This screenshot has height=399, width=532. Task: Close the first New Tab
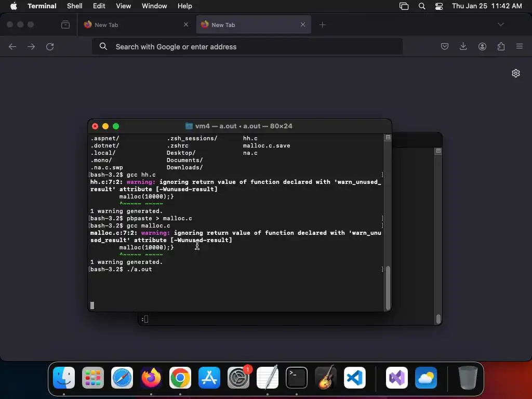tap(186, 24)
